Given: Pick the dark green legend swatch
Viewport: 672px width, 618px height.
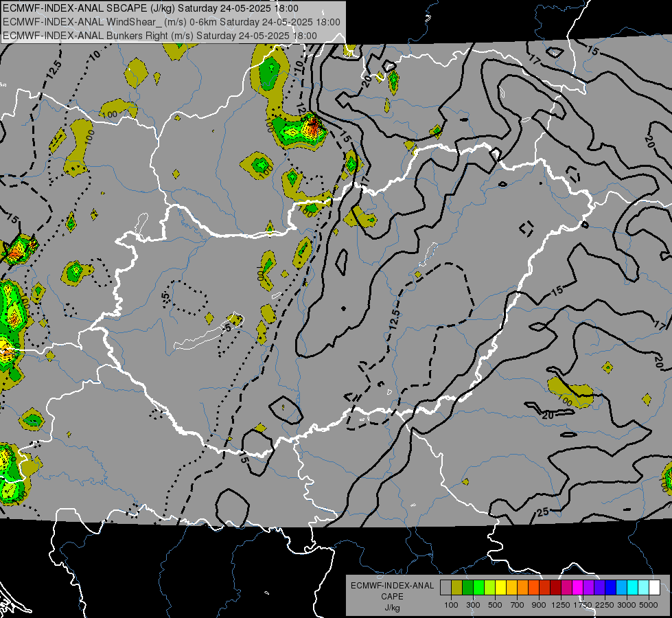Looking at the screenshot, I should coord(467,587).
